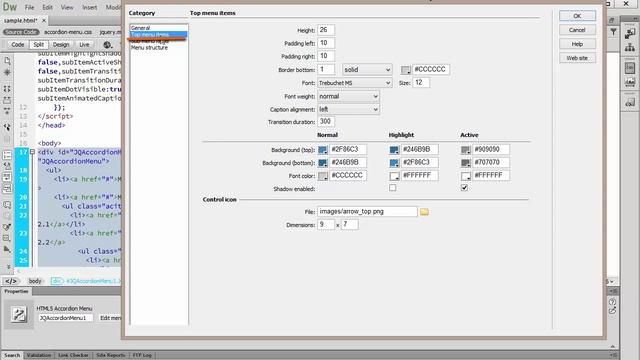Click the Cancel button
Image resolution: width=640 pixels, height=360 pixels.
point(577,30)
